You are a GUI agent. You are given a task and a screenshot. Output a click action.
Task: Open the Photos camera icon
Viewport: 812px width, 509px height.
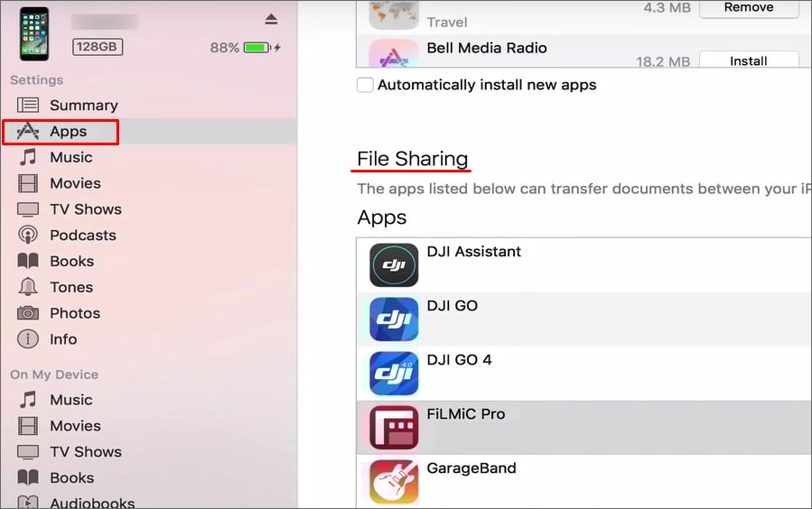28,313
